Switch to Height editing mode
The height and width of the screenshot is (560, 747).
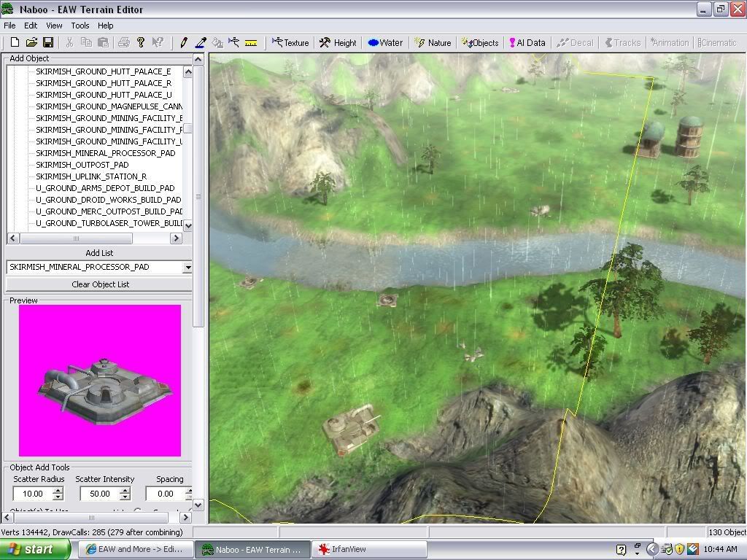tap(338, 42)
